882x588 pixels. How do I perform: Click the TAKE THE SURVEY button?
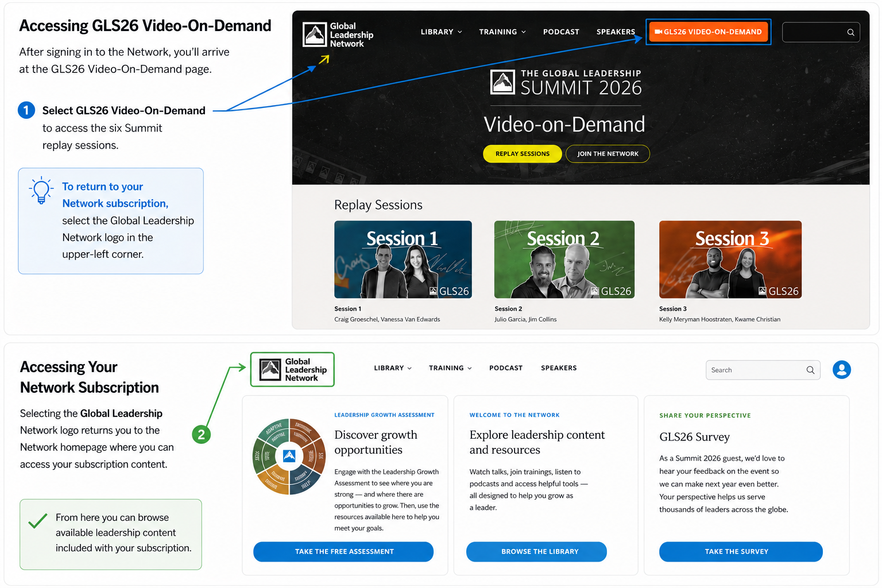(741, 552)
